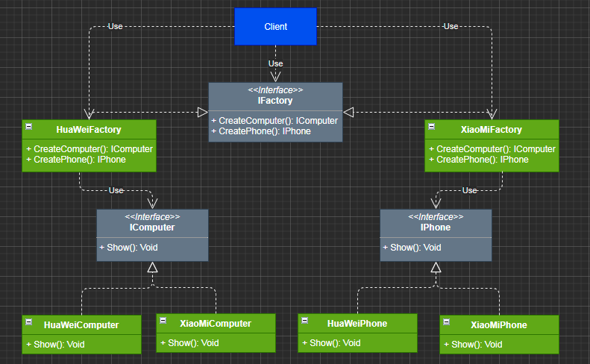Select CreateComputer() method in XiaoMiFactory

[492, 149]
